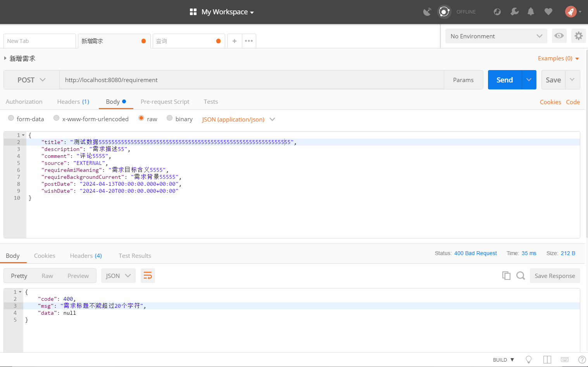Click the satellite capture requests icon

[427, 12]
